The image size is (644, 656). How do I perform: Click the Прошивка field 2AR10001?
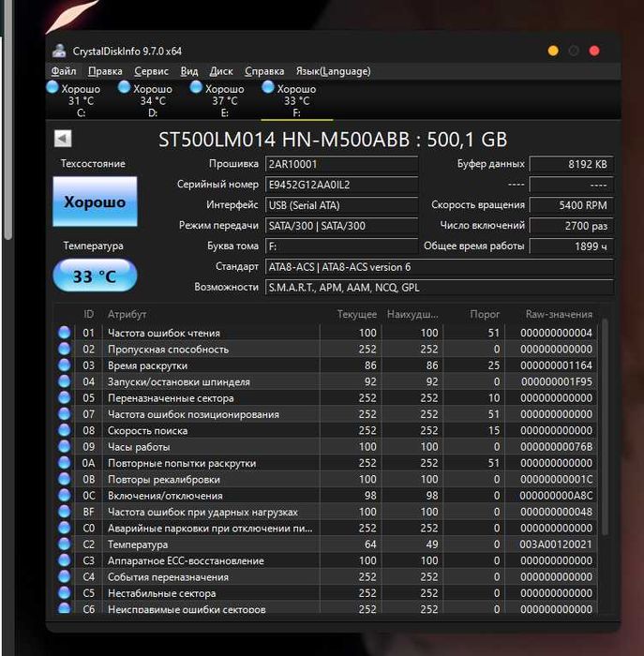tap(341, 164)
